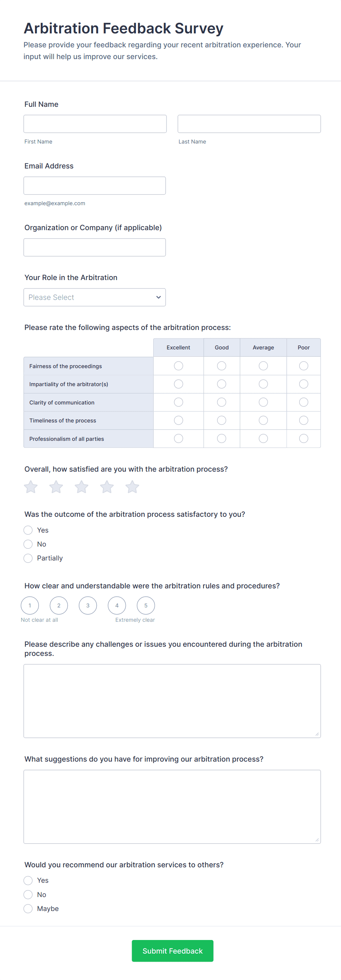Choose Maybe for recommending arbitration services
Image resolution: width=341 pixels, height=980 pixels.
pyautogui.click(x=28, y=908)
